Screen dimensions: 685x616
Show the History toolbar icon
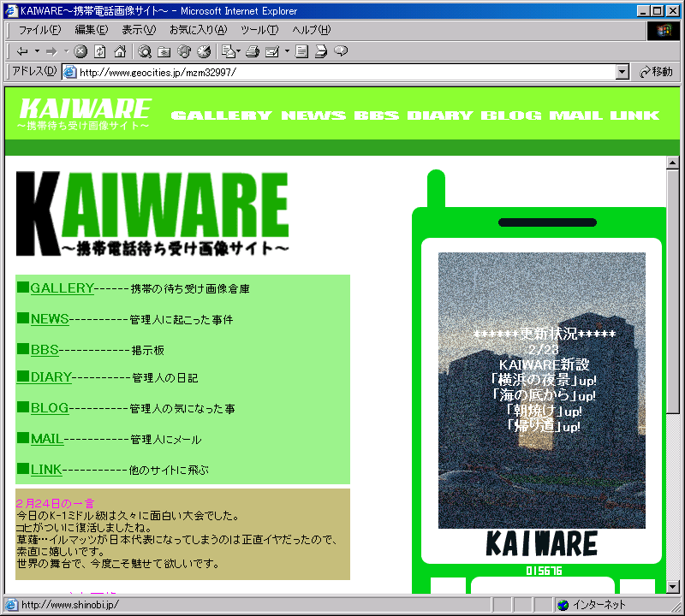(204, 51)
